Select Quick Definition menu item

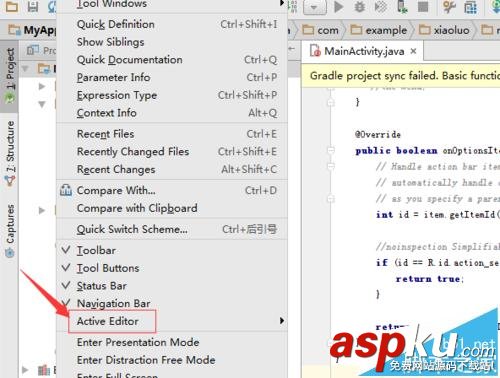click(172, 24)
